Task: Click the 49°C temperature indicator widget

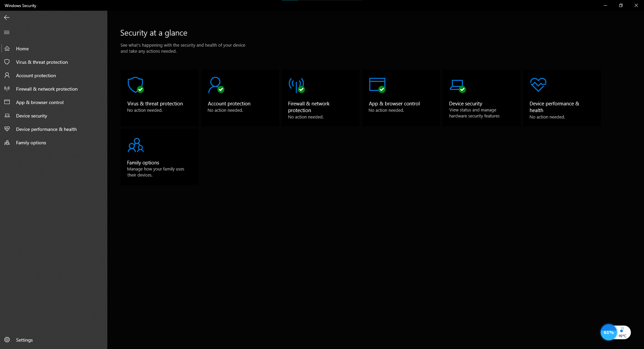Action: [623, 333]
